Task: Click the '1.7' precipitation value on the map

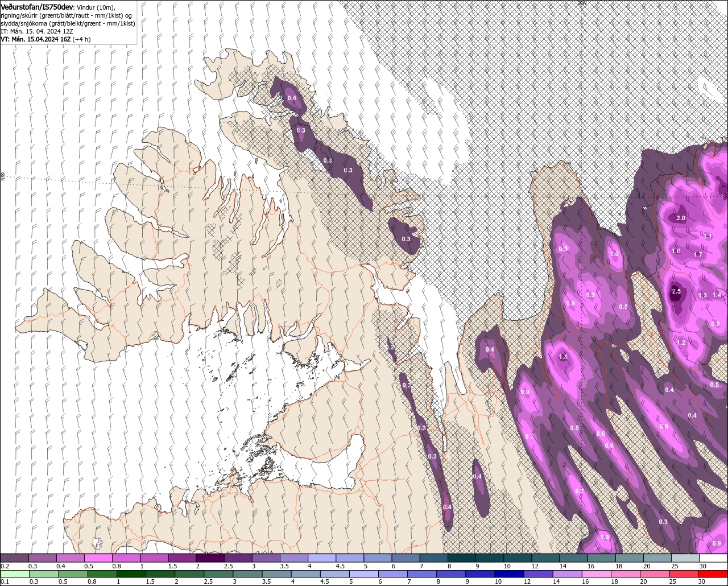Action: point(698,254)
